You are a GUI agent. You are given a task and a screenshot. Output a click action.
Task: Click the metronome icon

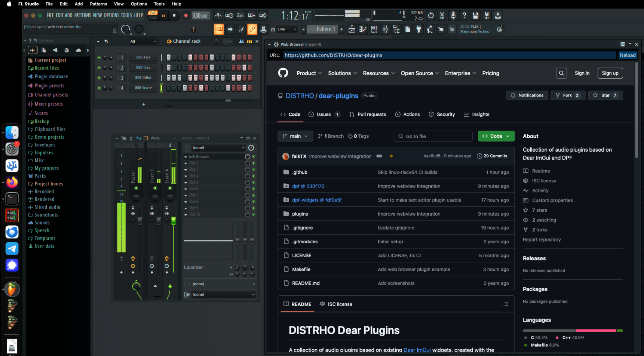tap(218, 15)
